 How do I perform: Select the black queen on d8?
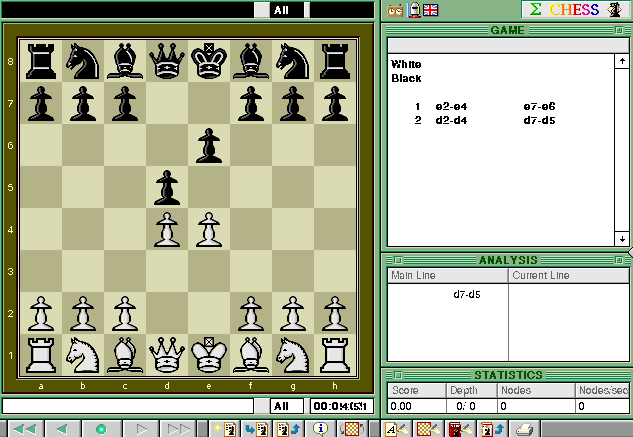(x=167, y=61)
